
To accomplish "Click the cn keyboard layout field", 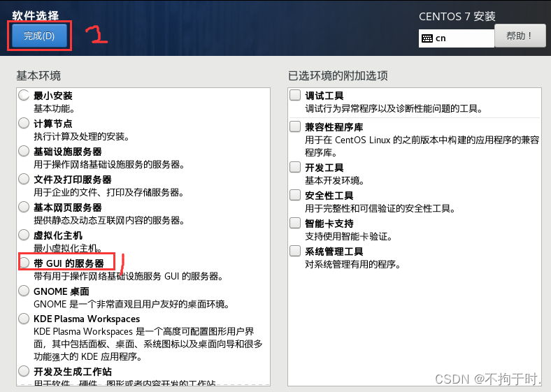I will [x=457, y=38].
